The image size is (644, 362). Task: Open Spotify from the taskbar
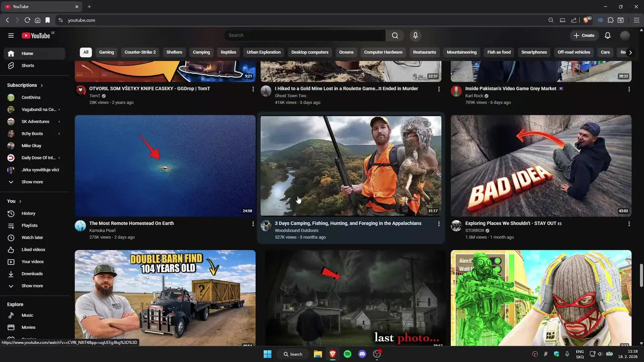pos(347,354)
